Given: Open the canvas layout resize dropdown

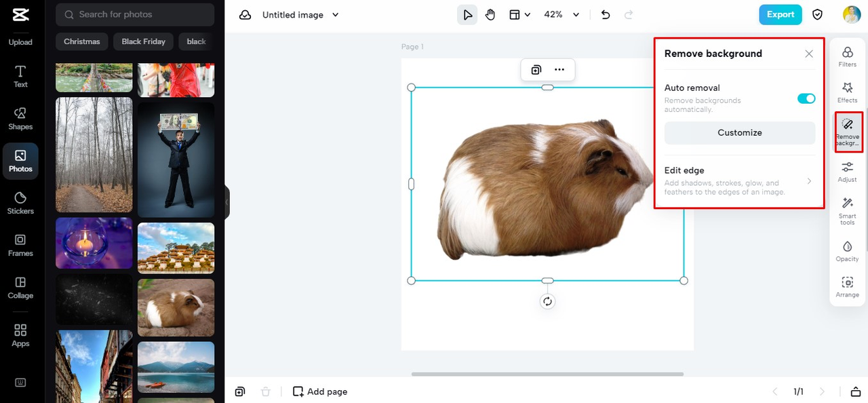Looking at the screenshot, I should 520,14.
